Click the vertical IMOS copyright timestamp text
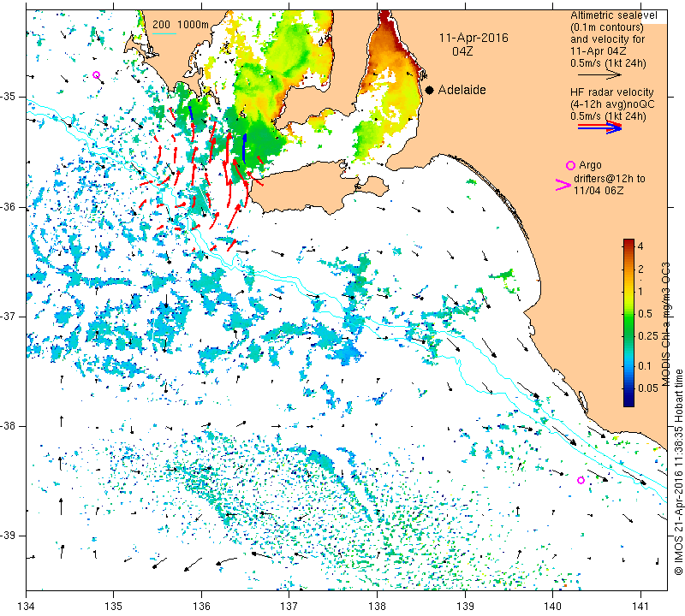This screenshot has width=685, height=616. click(678, 471)
